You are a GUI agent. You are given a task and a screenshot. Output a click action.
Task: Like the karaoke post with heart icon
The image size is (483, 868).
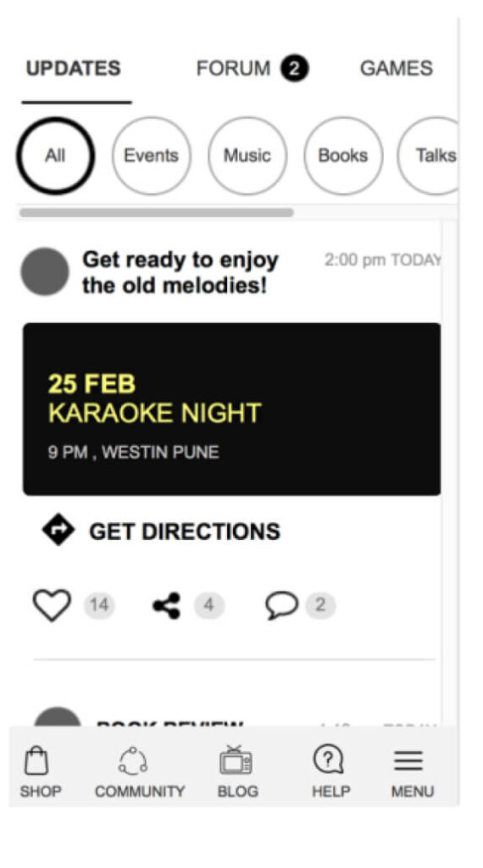point(52,604)
